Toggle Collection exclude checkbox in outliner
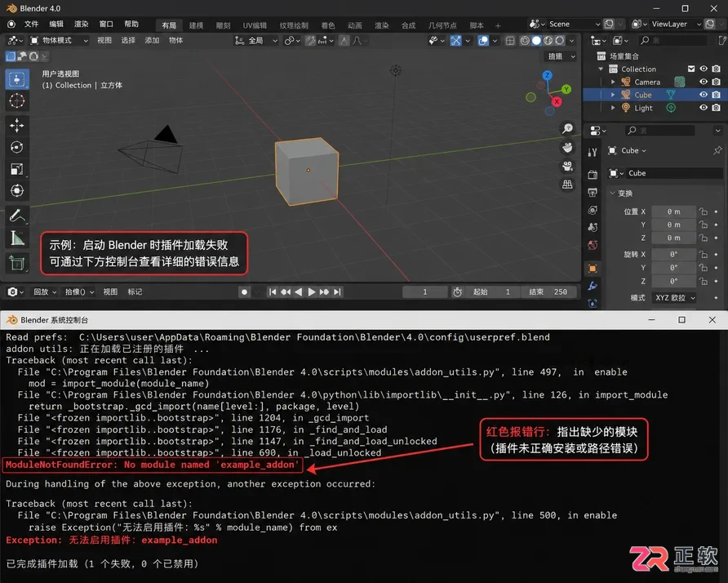Viewport: 728px width, 583px height. [691, 69]
